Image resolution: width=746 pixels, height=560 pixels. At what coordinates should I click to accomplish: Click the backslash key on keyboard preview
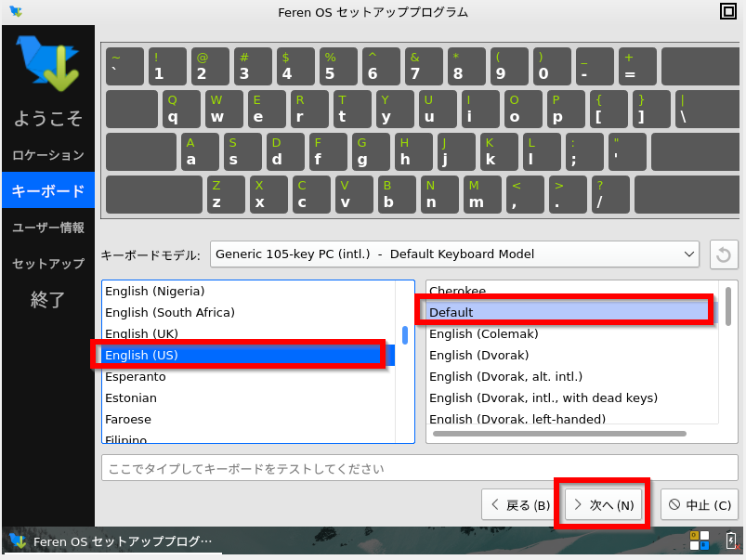(707, 109)
